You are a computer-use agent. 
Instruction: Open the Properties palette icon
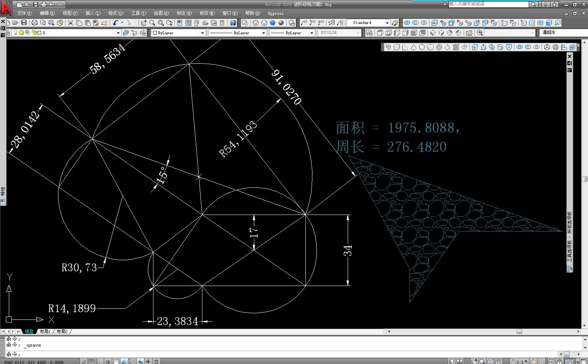point(180,23)
